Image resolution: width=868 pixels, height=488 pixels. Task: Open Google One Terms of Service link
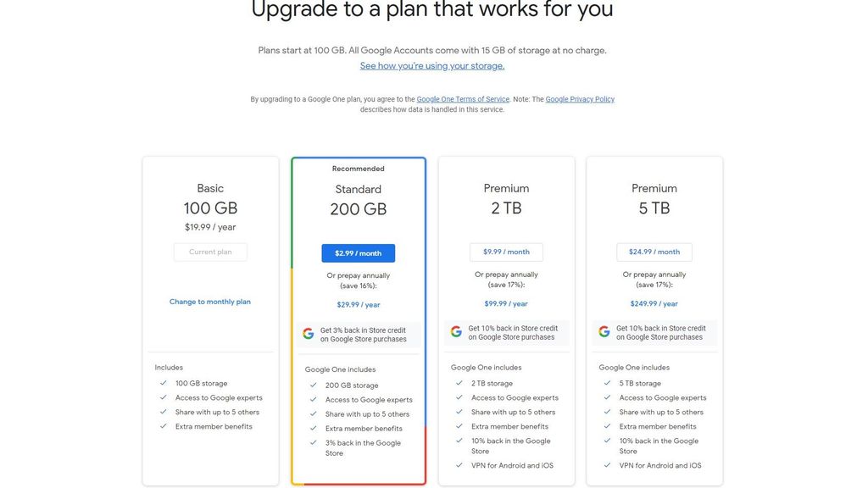[x=463, y=99]
